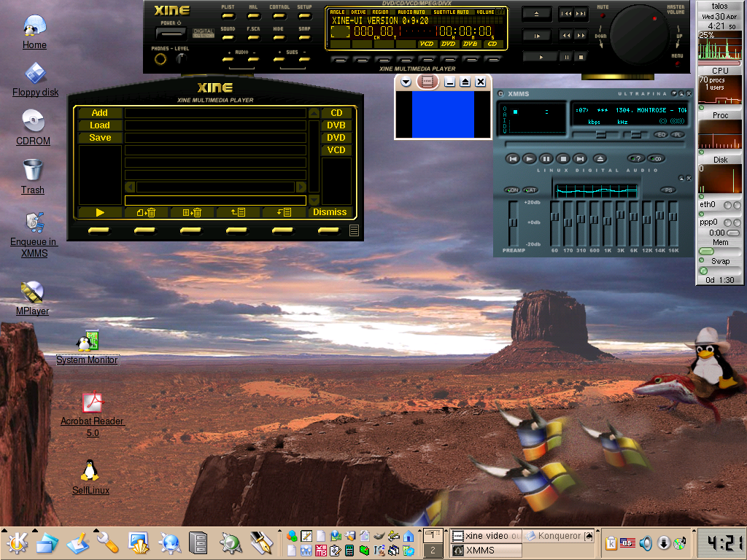This screenshot has width=747, height=560.
Task: Click the US flag keyboard layout icon
Action: tap(628, 542)
